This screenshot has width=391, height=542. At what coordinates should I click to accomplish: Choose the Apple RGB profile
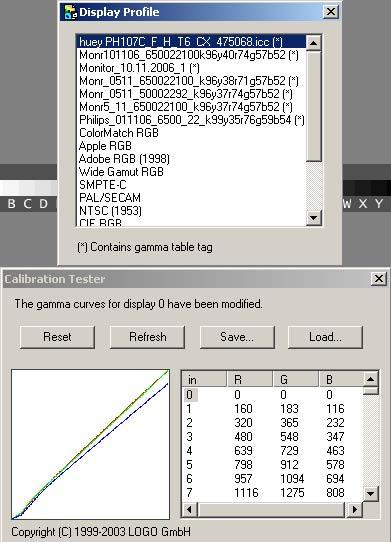point(191,146)
